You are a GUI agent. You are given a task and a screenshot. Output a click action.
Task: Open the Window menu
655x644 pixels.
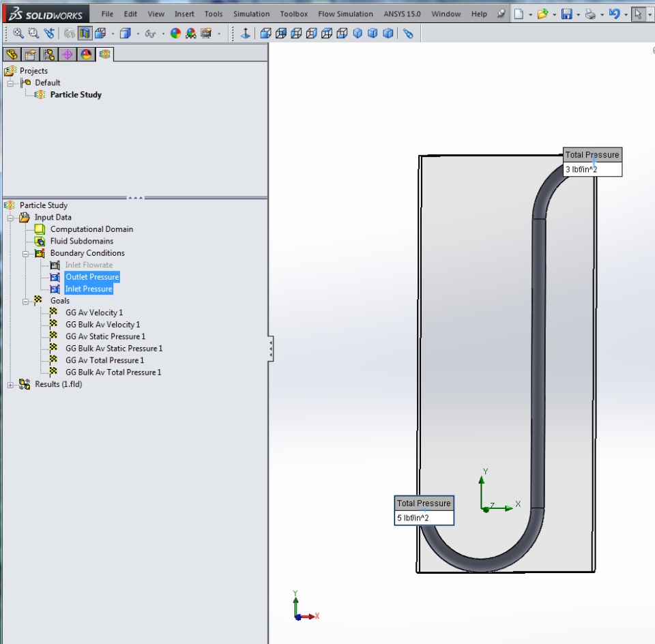click(446, 14)
